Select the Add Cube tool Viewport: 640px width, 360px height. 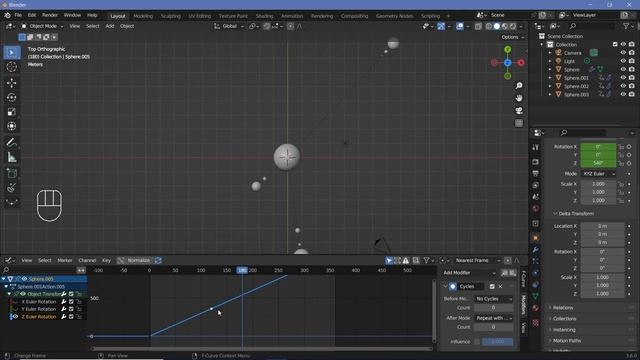click(11, 173)
